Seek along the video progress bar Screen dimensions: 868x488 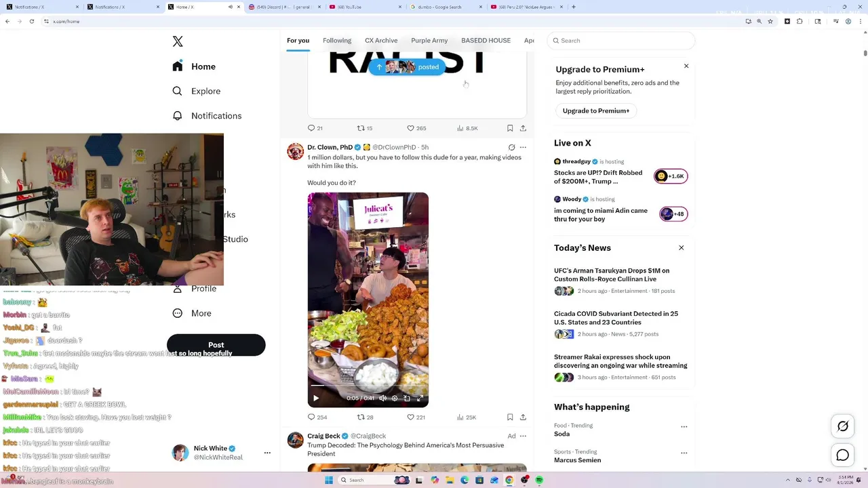tap(368, 386)
